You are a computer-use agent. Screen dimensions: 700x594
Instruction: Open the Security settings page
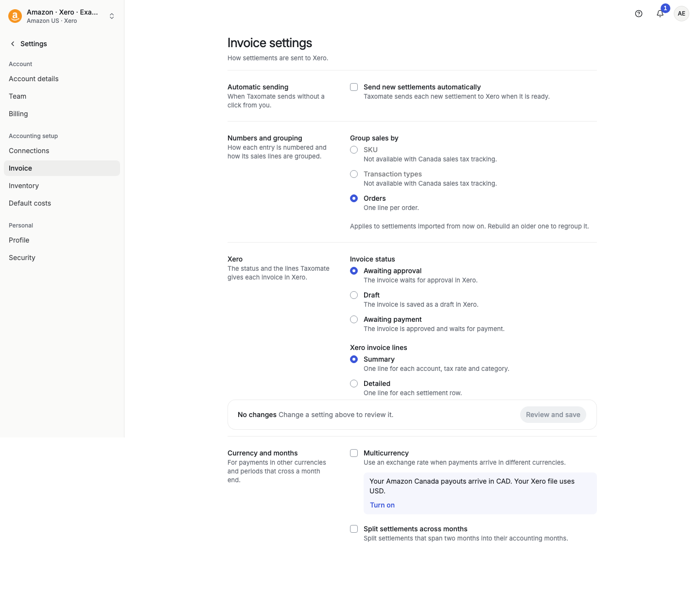click(62, 258)
